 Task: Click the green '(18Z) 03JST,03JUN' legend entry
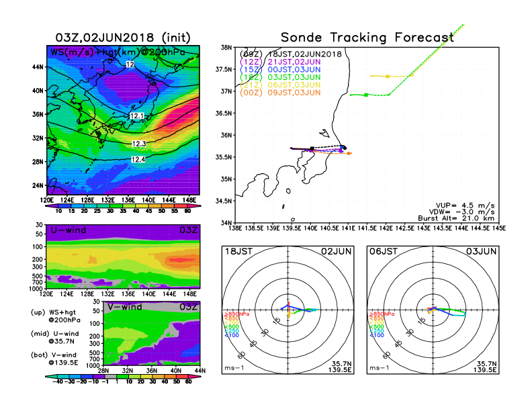[x=280, y=78]
